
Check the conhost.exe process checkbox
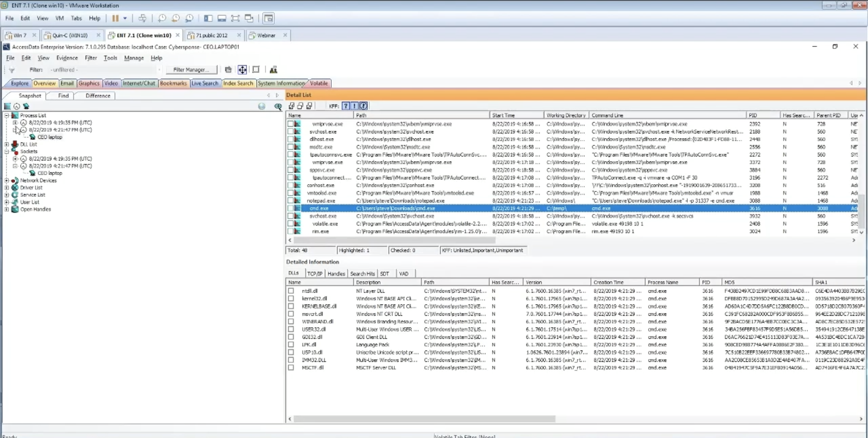[291, 185]
